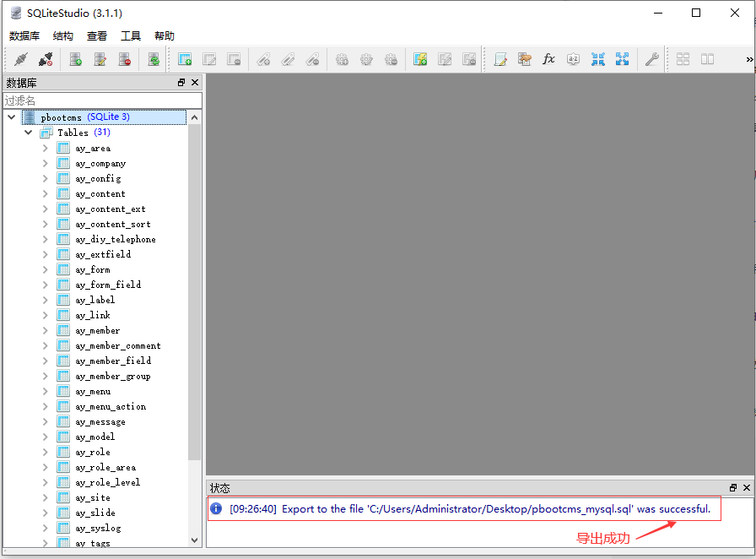Click the four-square tile windows icon
The height and width of the screenshot is (559, 756).
pyautogui.click(x=683, y=59)
